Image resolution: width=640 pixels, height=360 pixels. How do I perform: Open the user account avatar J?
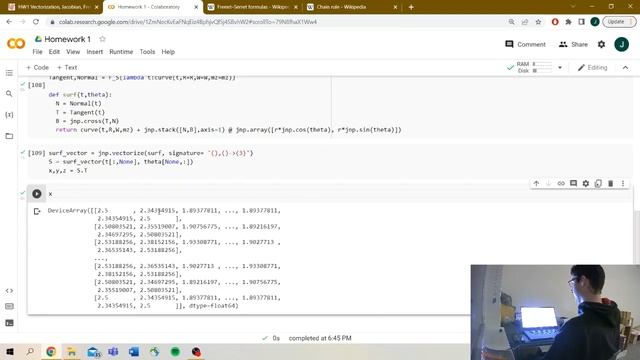pos(622,44)
